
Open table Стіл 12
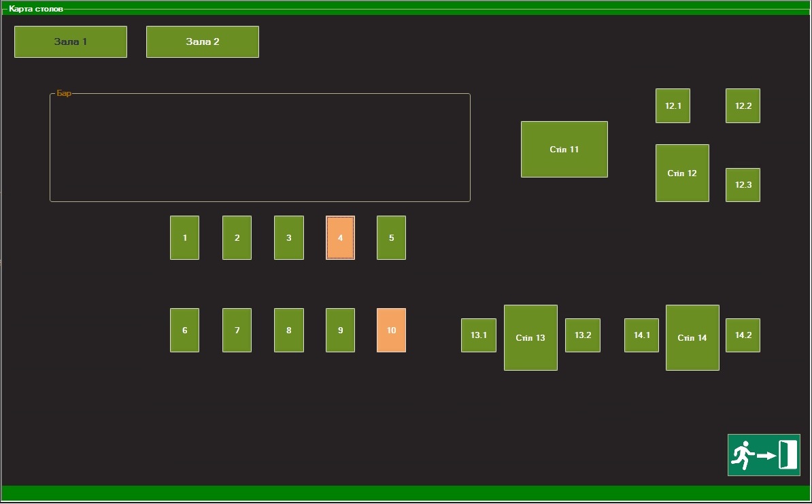pyautogui.click(x=682, y=173)
